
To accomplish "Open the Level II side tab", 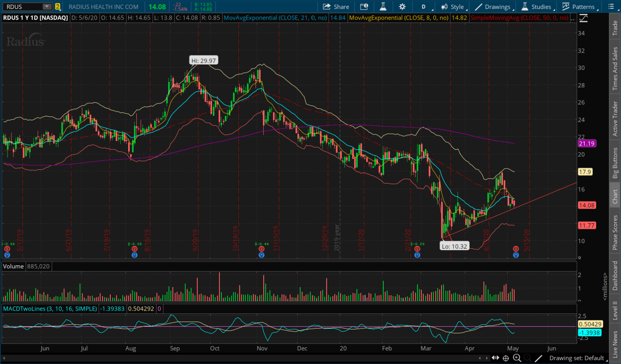I will [615, 311].
